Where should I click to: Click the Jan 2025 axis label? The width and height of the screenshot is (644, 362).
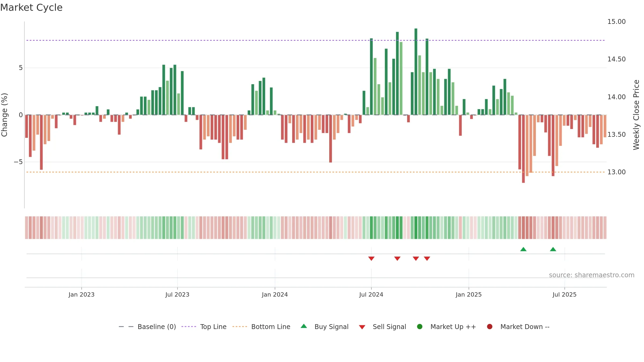(469, 295)
